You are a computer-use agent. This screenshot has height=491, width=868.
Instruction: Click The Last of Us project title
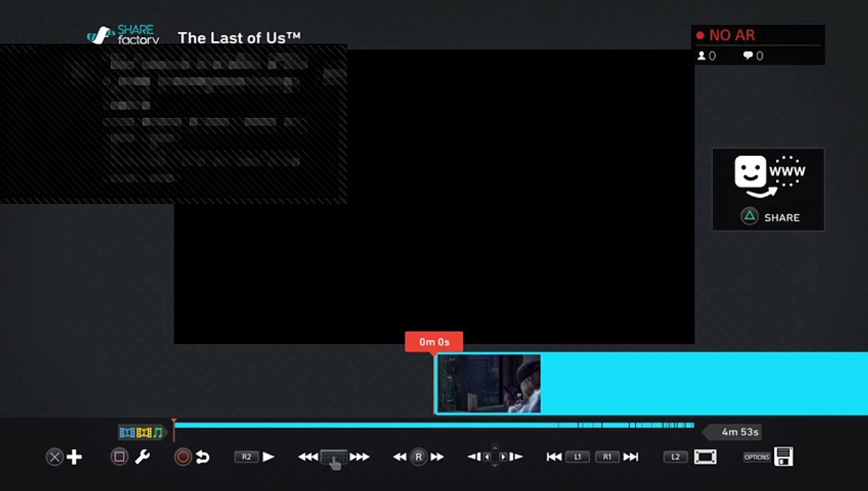[239, 38]
